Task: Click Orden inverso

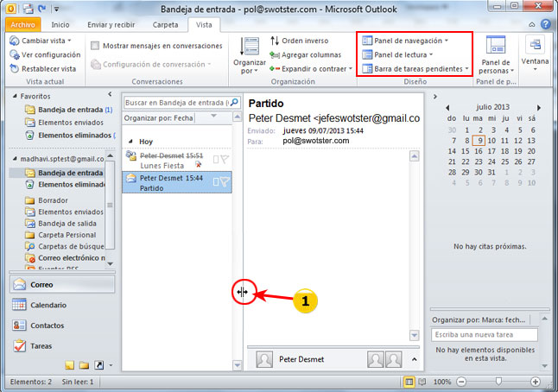Action: coord(299,41)
